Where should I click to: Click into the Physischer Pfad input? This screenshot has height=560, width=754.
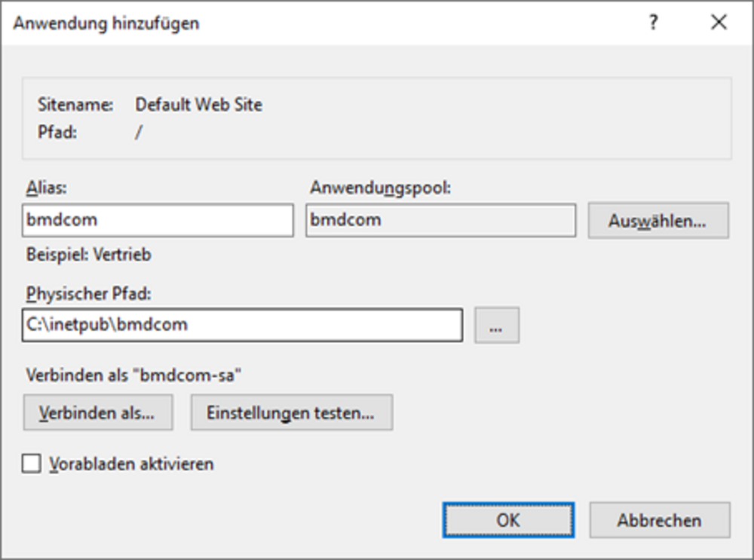pyautogui.click(x=242, y=326)
